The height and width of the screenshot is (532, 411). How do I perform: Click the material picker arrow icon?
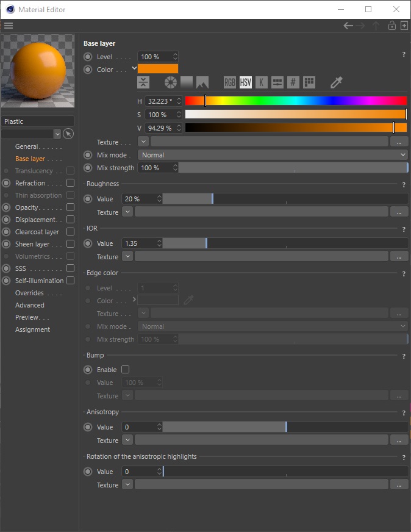[68, 134]
